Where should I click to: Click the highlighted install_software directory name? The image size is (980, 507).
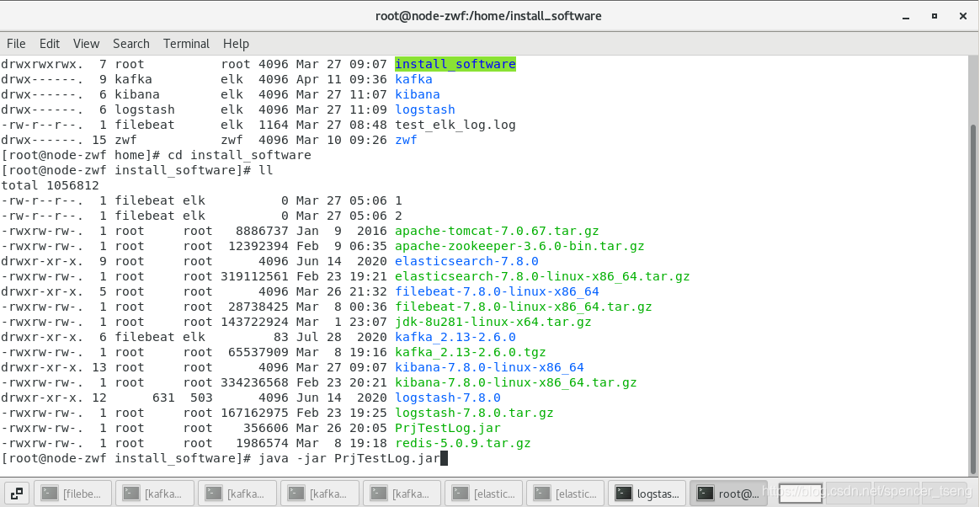coord(455,63)
